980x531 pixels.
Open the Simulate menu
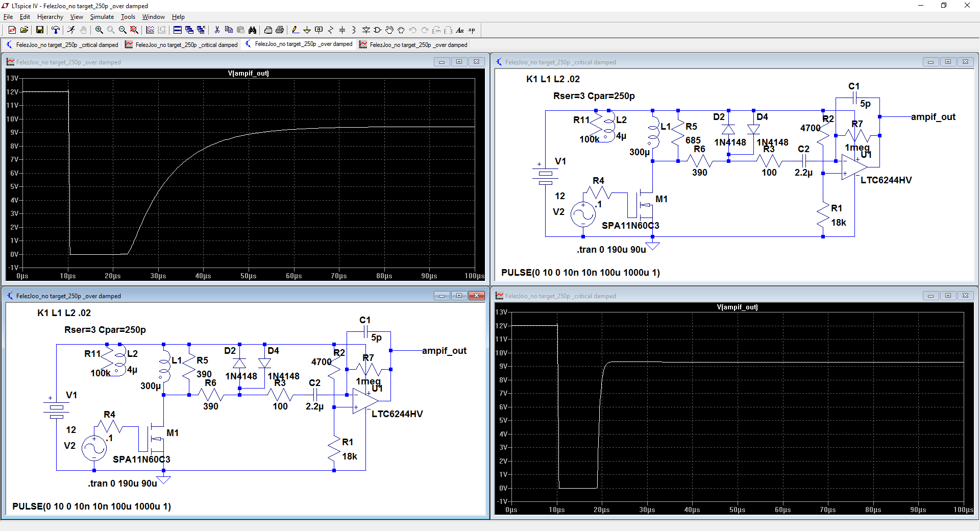click(102, 17)
